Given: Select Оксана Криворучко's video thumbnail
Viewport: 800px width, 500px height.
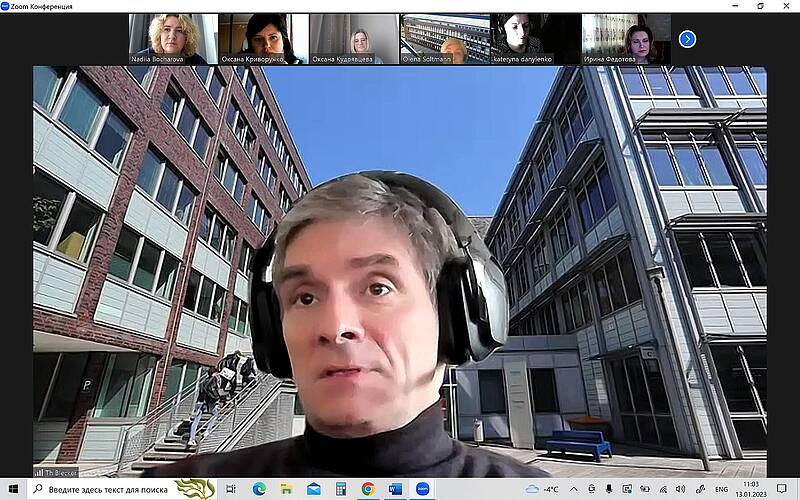Looking at the screenshot, I should pos(264,39).
